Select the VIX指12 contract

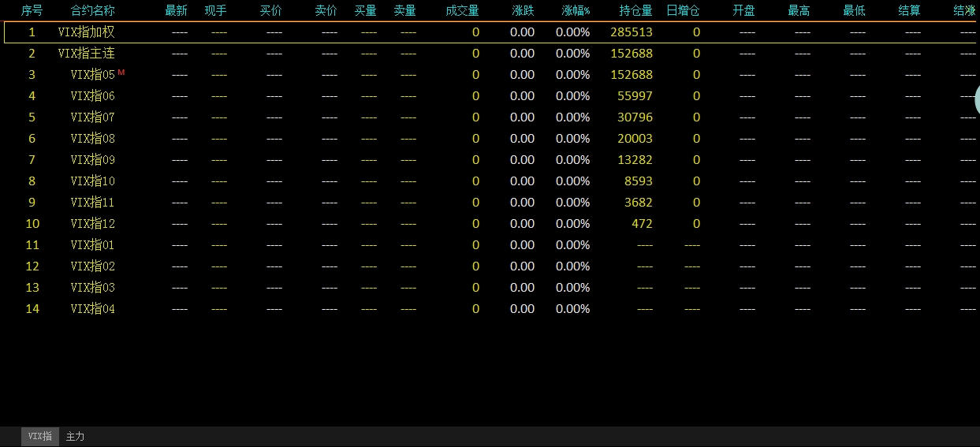tap(92, 224)
